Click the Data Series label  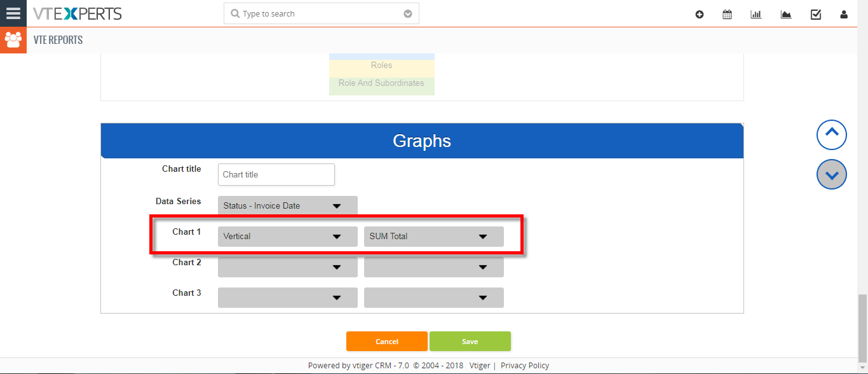179,202
